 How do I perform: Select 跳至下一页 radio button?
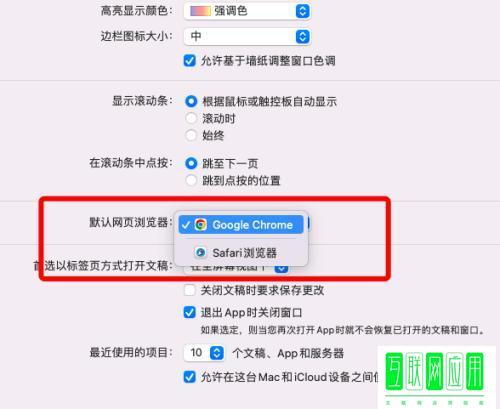191,163
